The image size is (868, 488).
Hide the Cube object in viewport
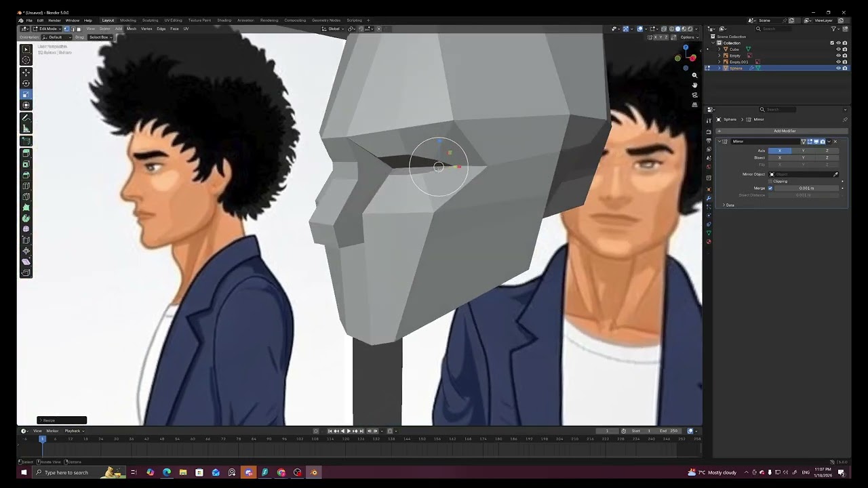coord(838,49)
